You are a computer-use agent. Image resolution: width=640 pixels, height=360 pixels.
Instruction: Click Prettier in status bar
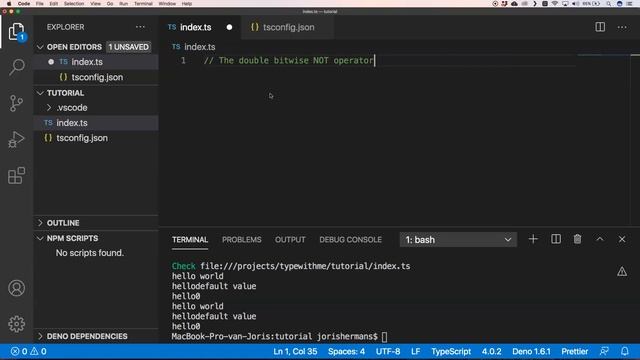click(x=575, y=351)
